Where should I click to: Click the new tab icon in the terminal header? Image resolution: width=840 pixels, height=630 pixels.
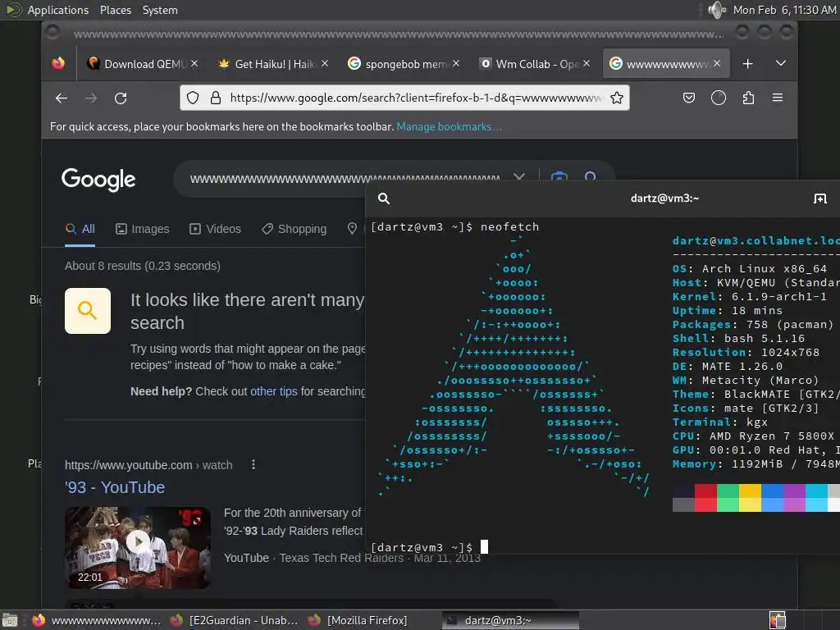pos(819,199)
